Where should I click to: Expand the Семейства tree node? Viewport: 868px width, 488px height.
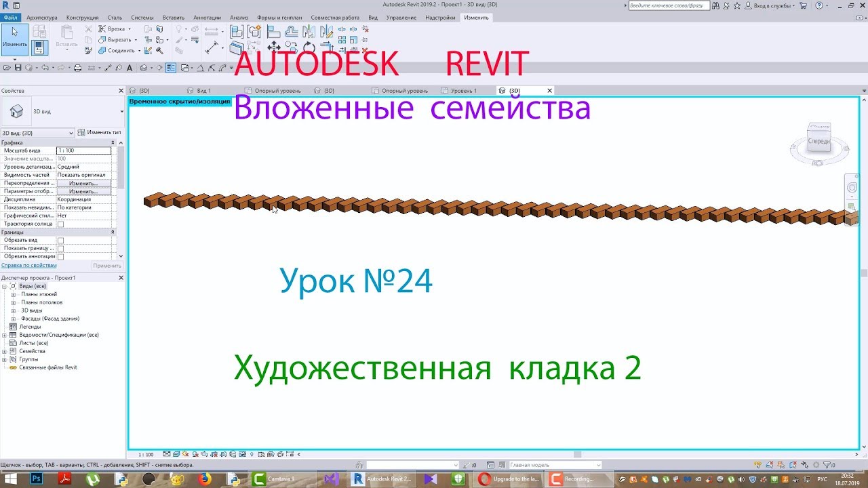point(4,352)
